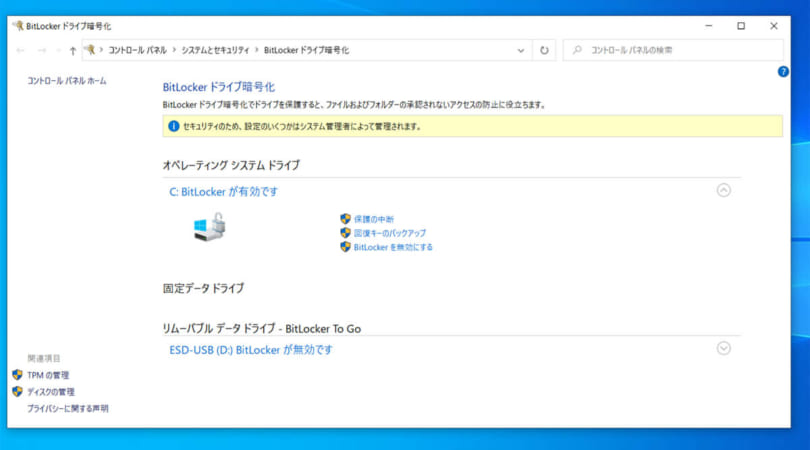Image resolution: width=810 pixels, height=450 pixels.
Task: Open recent locations dropdown arrow
Action: tap(58, 50)
